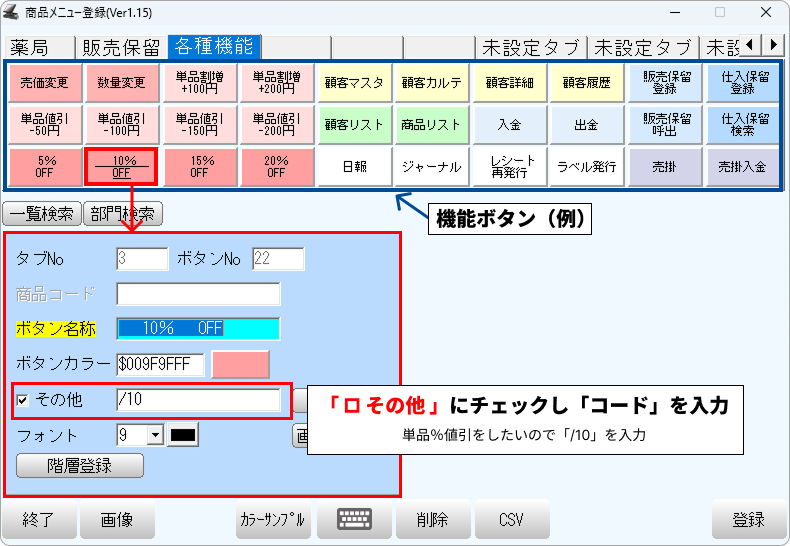Click the 登録 button
The width and height of the screenshot is (790, 546).
click(x=748, y=520)
